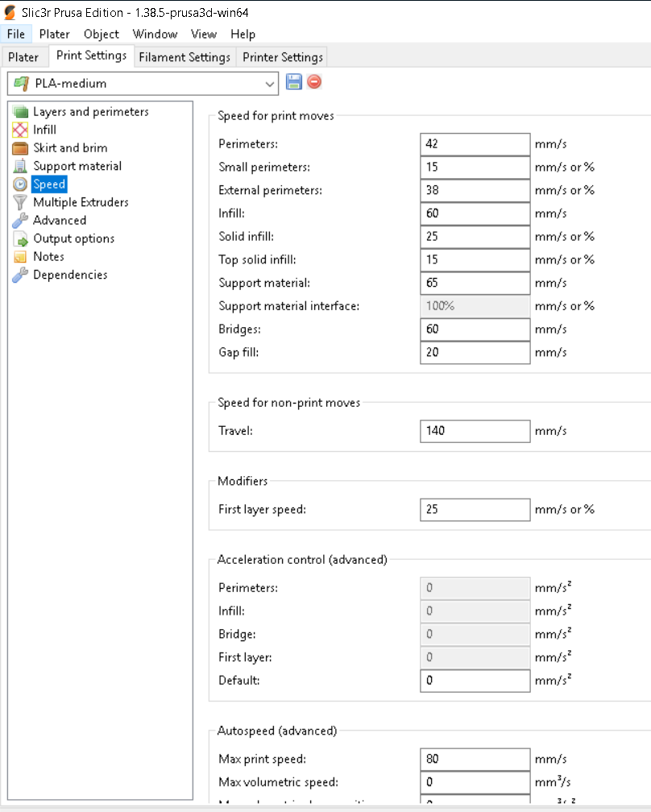Switch to the Printer Settings tab
This screenshot has width=651, height=812.
[283, 57]
